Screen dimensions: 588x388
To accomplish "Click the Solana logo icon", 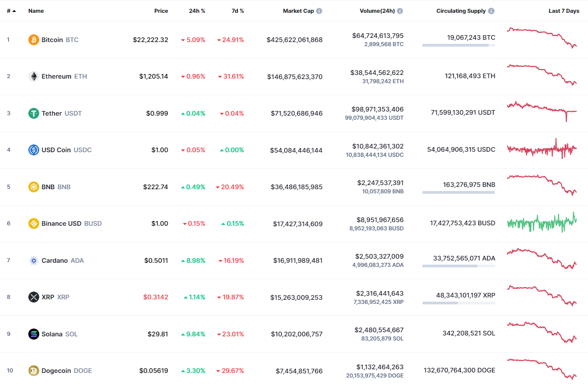I will [x=34, y=334].
